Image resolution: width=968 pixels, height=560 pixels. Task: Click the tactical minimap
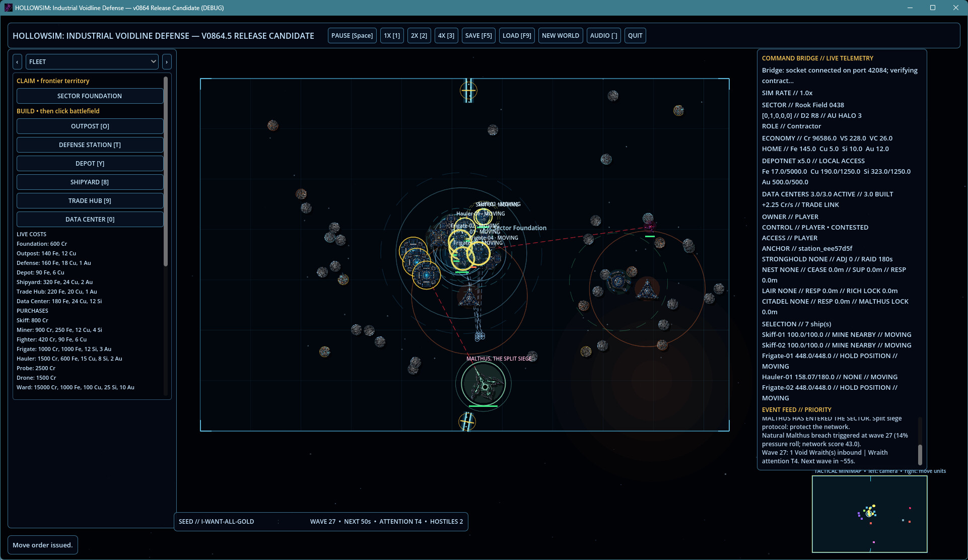point(870,514)
